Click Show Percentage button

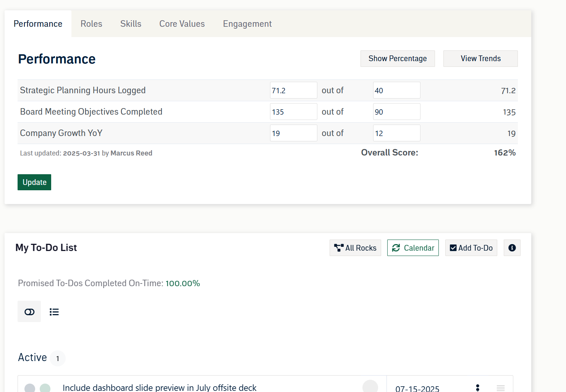tap(398, 58)
